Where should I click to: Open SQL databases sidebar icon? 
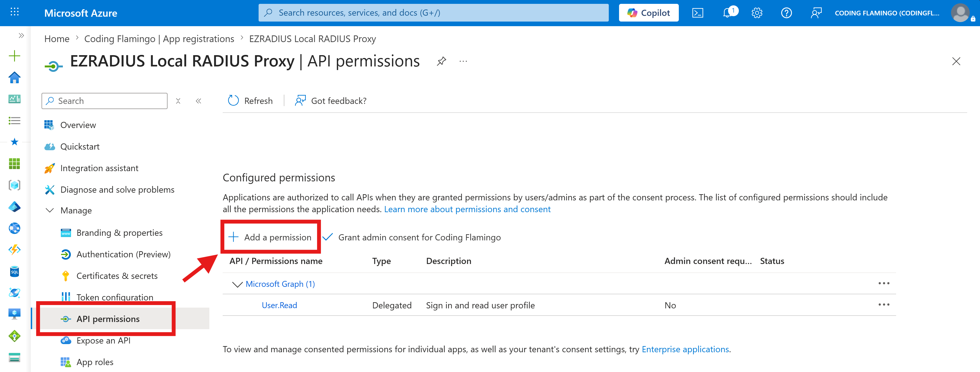point(14,271)
